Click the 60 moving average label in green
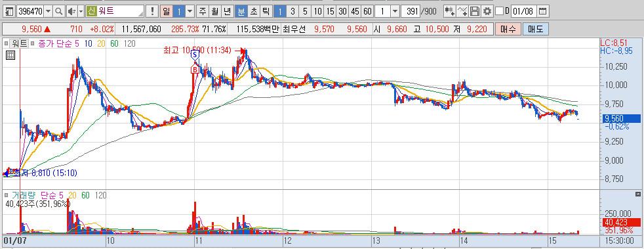Screen dimensions: 644x249 [x=115, y=43]
